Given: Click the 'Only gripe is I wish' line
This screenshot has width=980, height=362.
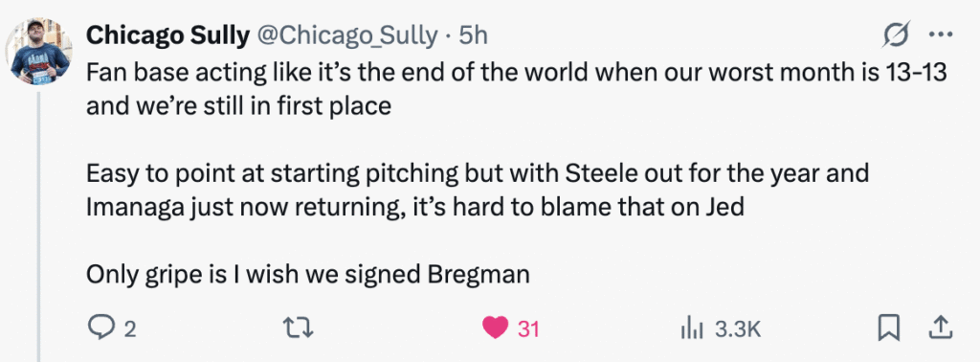Looking at the screenshot, I should 307,275.
